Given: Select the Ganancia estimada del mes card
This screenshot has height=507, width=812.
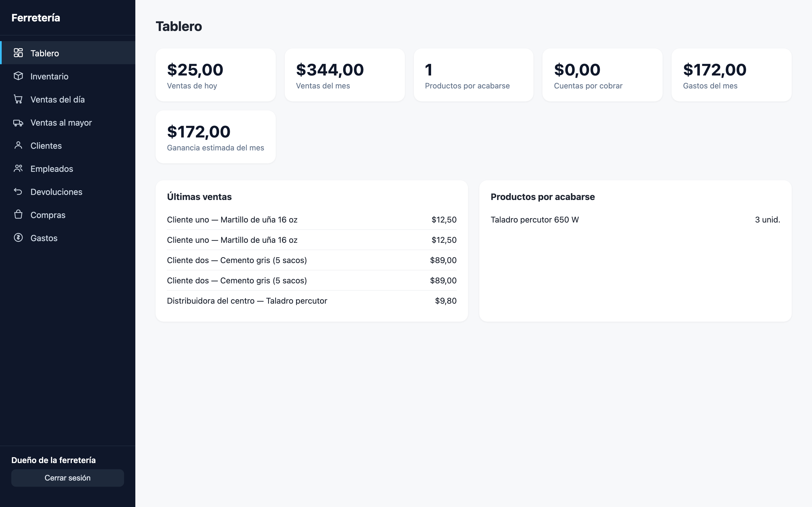Looking at the screenshot, I should pyautogui.click(x=215, y=137).
